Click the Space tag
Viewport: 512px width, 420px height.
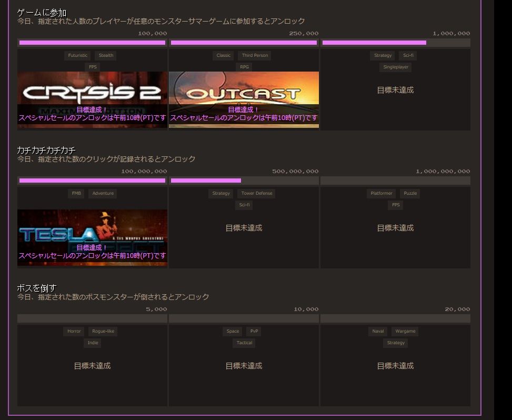coord(233,331)
